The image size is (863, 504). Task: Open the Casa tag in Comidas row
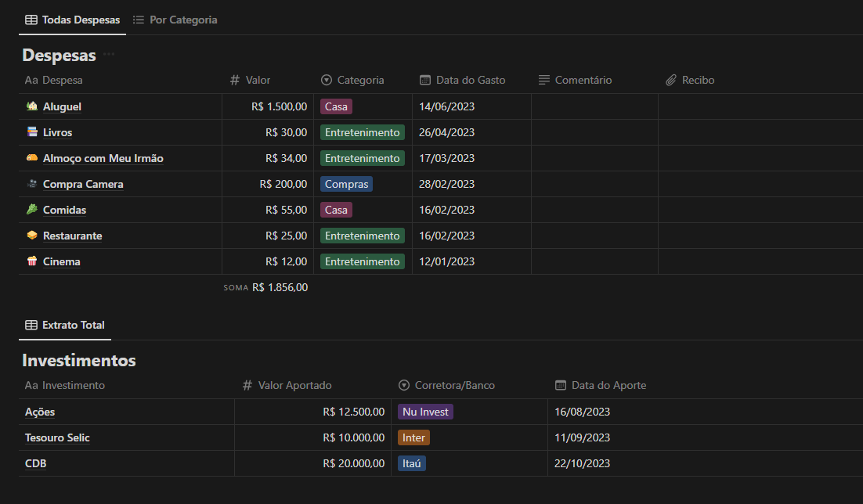[x=336, y=211]
